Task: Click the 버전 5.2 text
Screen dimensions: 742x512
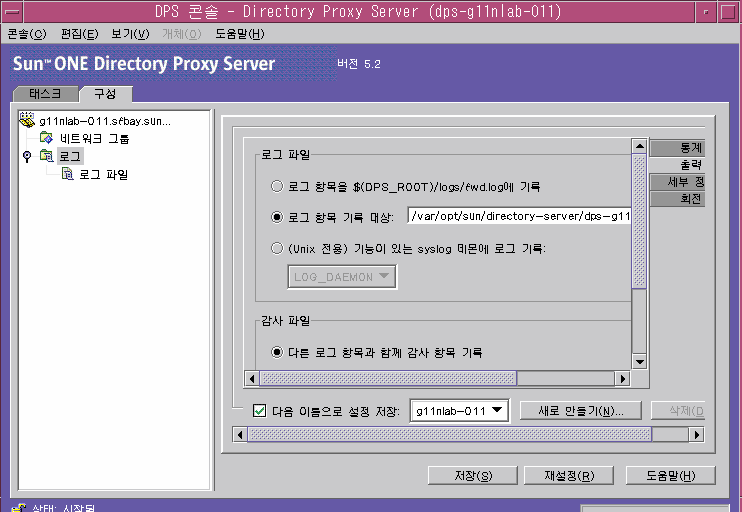Action: 359,64
